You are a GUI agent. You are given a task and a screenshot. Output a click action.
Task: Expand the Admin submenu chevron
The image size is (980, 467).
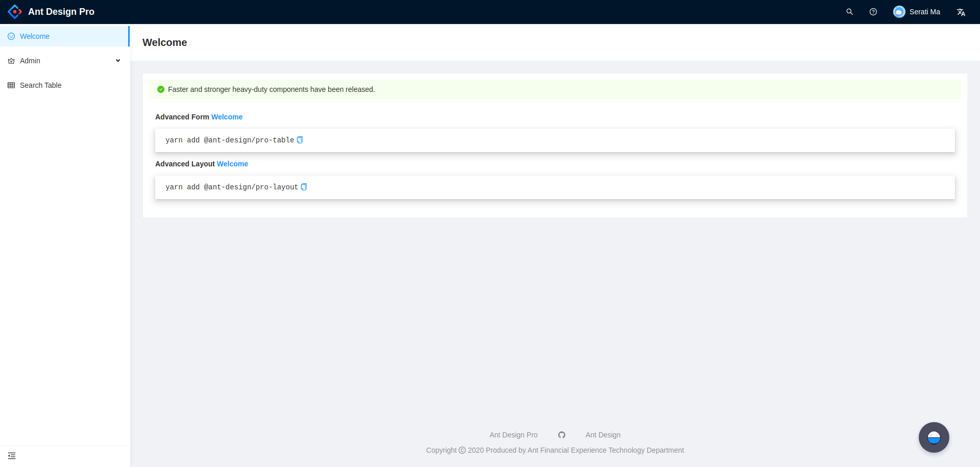coord(118,61)
